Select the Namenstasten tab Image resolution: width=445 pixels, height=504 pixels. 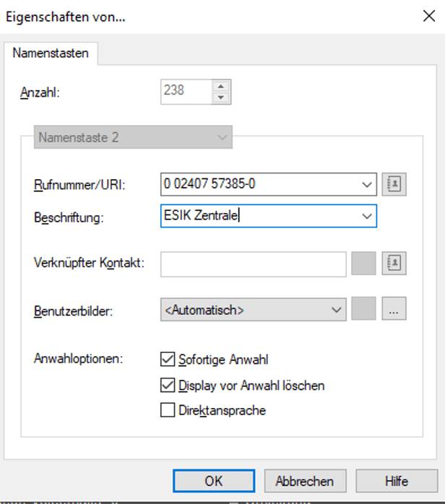51,53
